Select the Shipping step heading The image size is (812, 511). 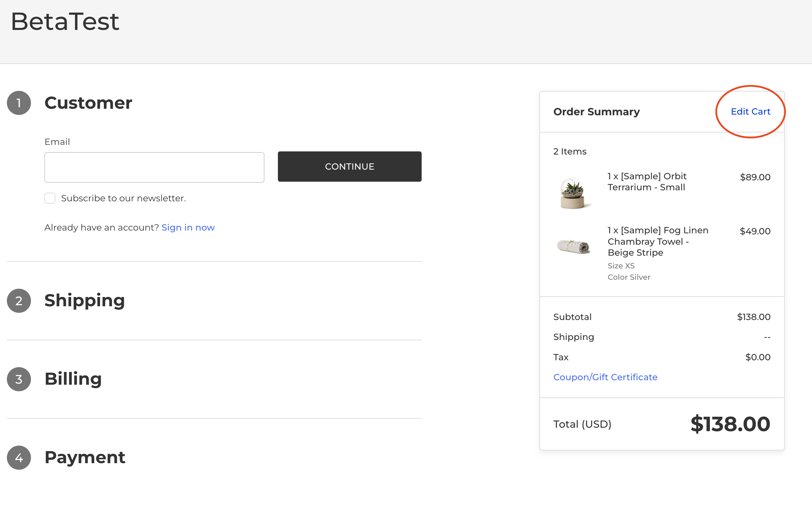(x=85, y=300)
